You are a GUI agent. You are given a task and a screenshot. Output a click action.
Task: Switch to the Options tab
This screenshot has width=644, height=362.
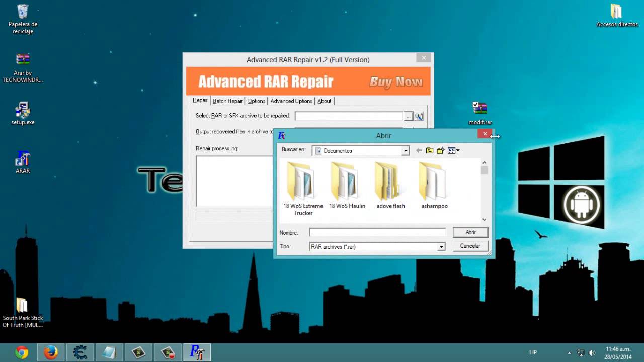[x=257, y=101]
